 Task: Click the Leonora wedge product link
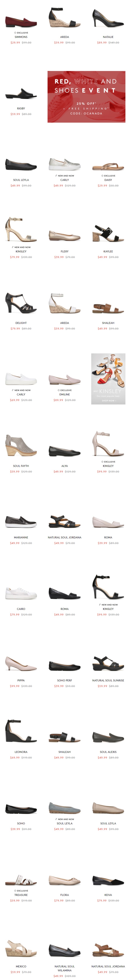pyautogui.click(x=21, y=752)
